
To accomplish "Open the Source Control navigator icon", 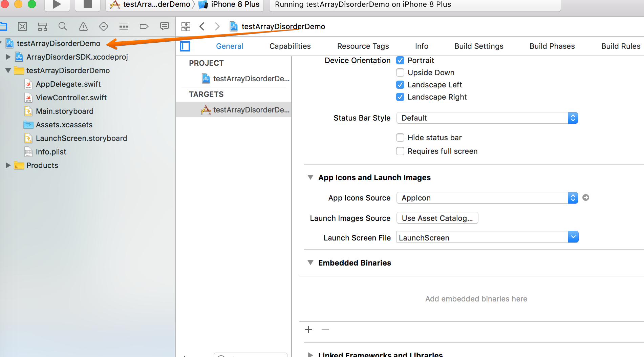I will pos(22,26).
